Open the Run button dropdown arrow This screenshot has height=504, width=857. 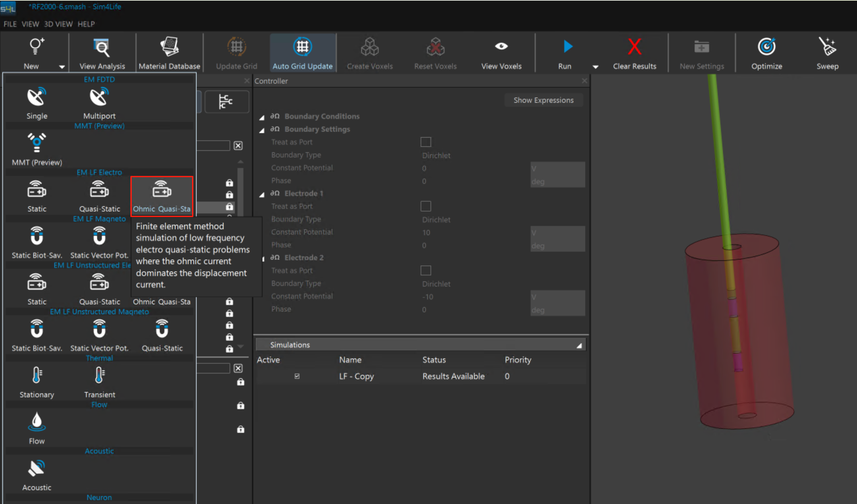(595, 67)
